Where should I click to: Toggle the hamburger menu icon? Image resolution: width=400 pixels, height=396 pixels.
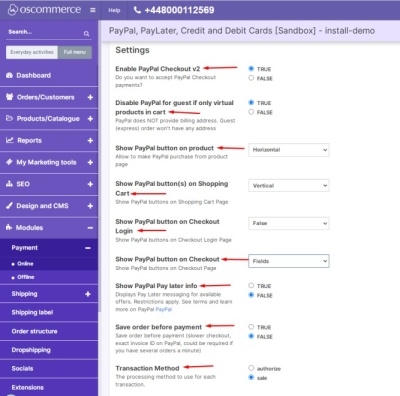(93, 10)
